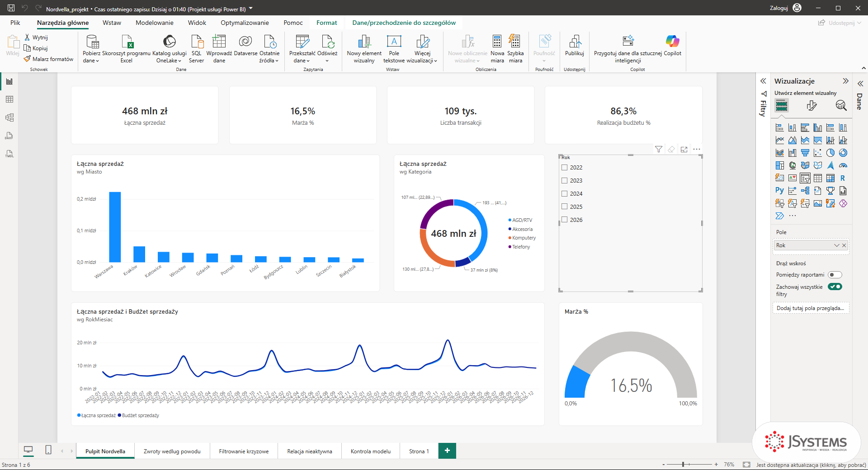Click the save icon in the title bar
Viewport: 868px width, 470px height.
click(x=11, y=8)
